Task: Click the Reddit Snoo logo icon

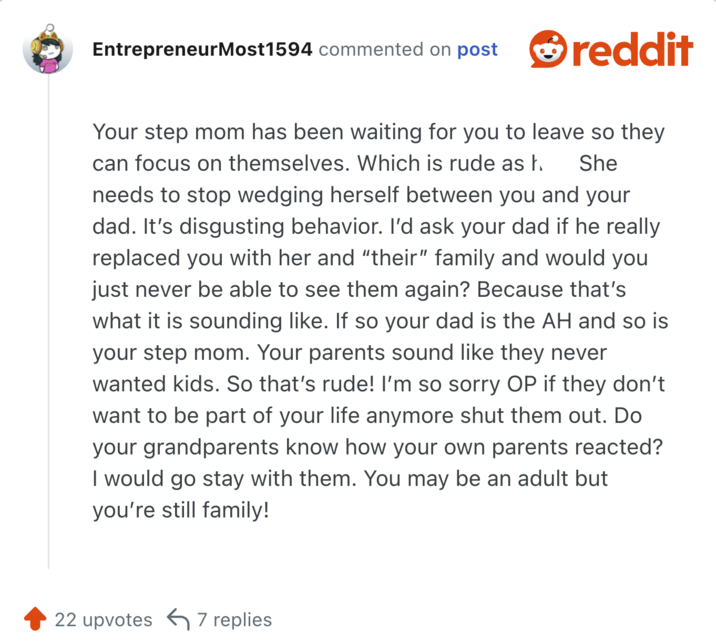Action: pos(549,49)
